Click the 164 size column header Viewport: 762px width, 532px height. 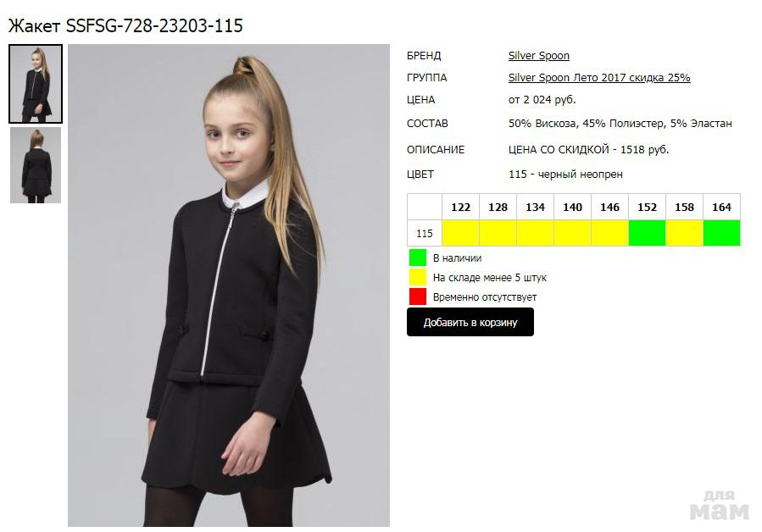721,207
